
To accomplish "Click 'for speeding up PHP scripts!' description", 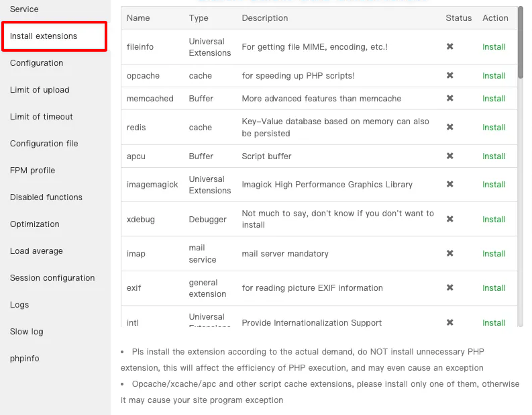I will (x=298, y=76).
